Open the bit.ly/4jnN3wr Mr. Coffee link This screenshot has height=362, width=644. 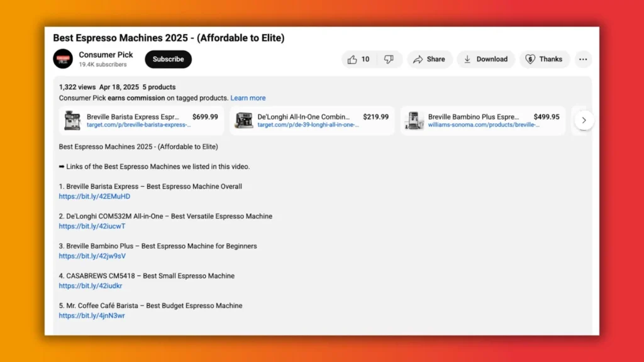coord(92,315)
